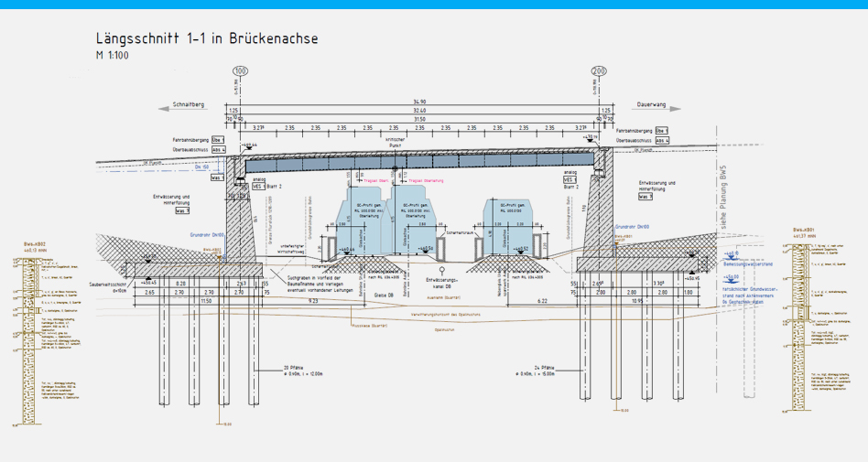Viewport: 868px width, 462px height.
Task: Select the vertical note siehe Planung BW5
Action: [x=723, y=197]
